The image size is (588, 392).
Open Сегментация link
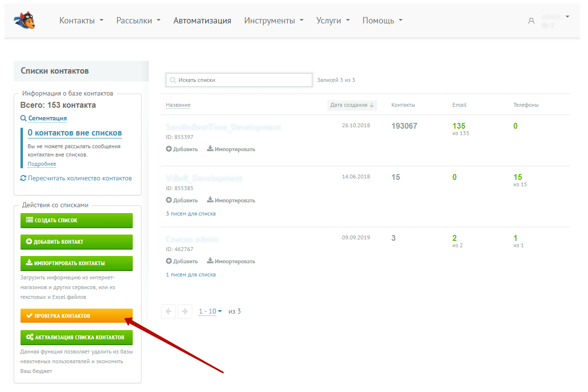point(47,118)
